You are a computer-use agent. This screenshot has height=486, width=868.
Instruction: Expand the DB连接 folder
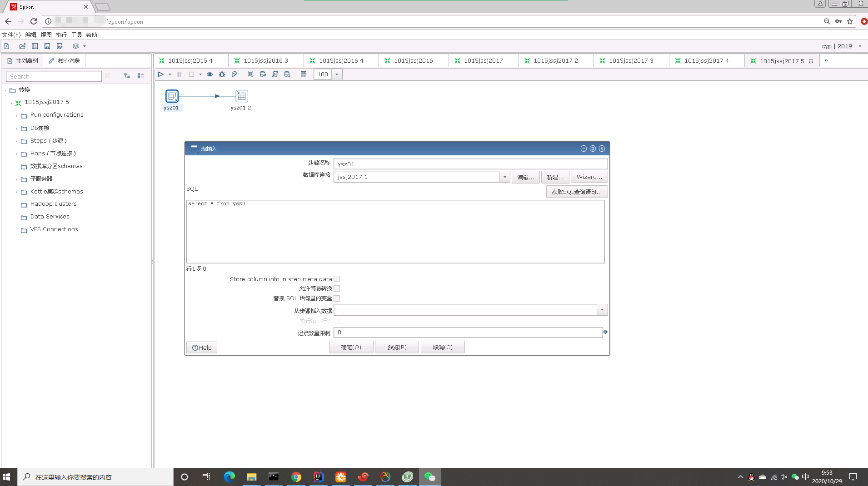[x=16, y=129]
